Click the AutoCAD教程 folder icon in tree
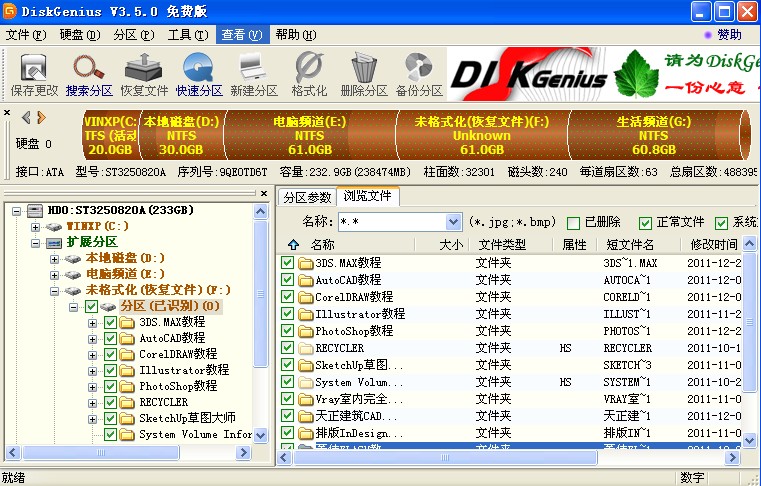 click(127, 338)
